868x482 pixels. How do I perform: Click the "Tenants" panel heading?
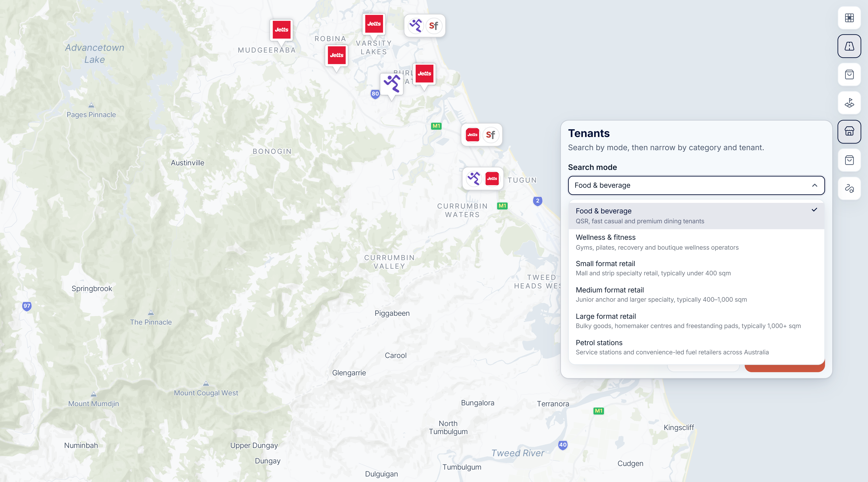(589, 133)
